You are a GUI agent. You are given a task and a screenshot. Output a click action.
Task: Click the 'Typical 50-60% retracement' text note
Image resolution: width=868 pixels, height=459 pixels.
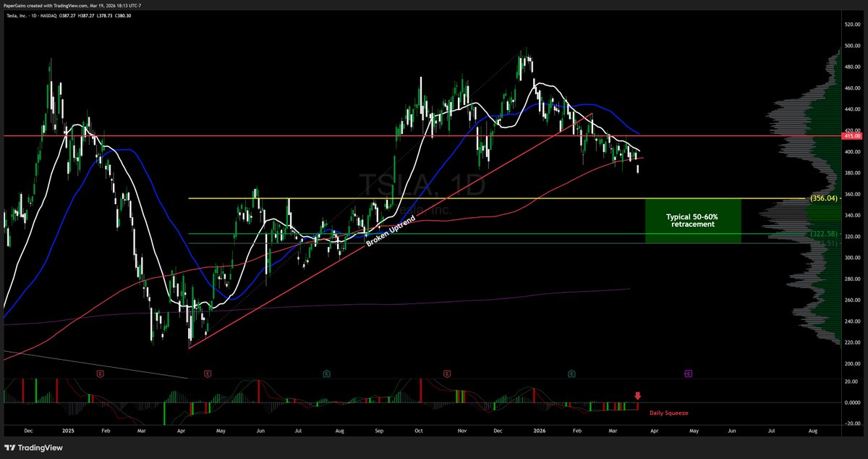pyautogui.click(x=692, y=220)
